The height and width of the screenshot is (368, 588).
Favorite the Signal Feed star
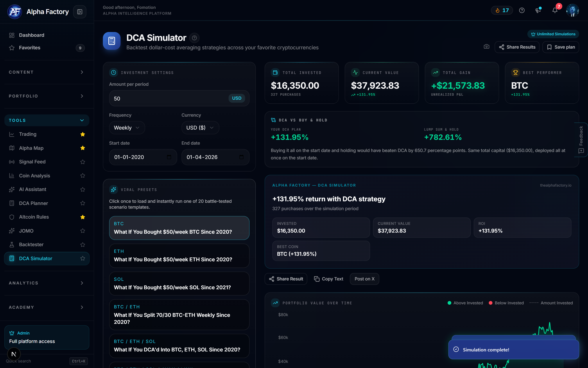coord(83,162)
